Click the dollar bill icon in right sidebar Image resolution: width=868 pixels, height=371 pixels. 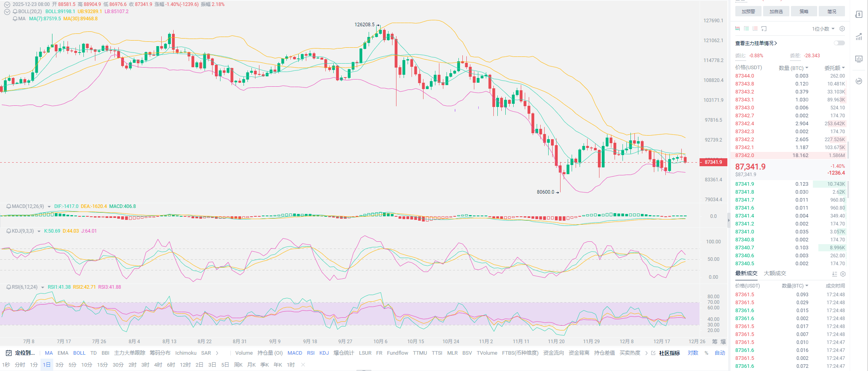click(858, 15)
